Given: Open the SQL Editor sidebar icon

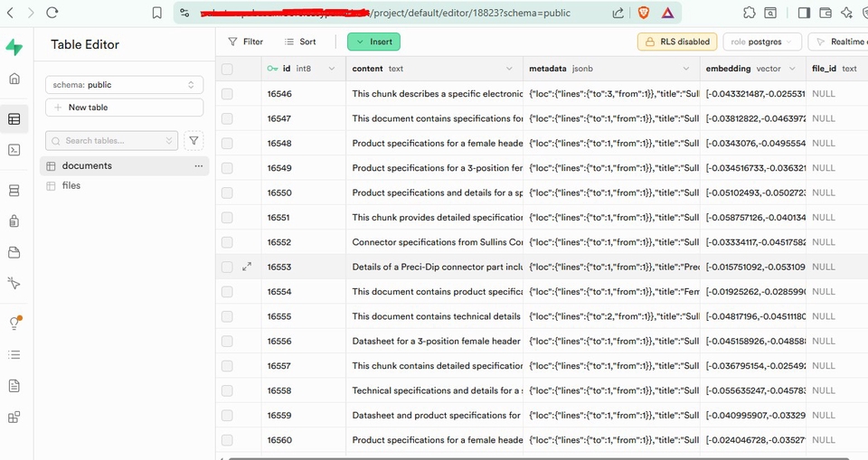Looking at the screenshot, I should coord(14,150).
